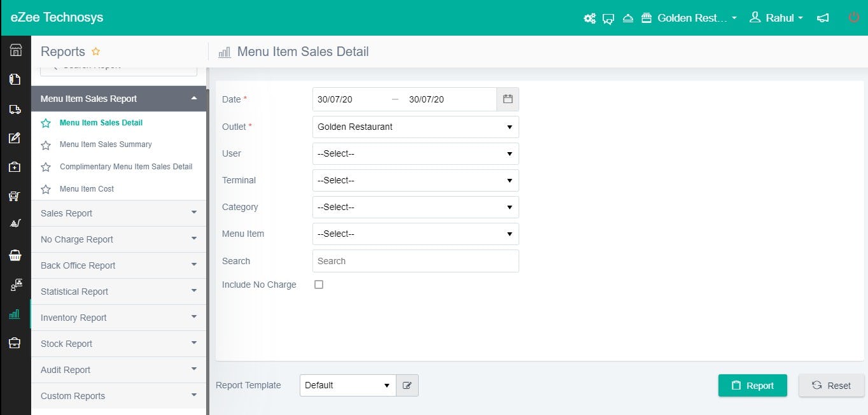Open the Settings gears icon in top bar
This screenshot has height=415, width=868.
(x=589, y=18)
